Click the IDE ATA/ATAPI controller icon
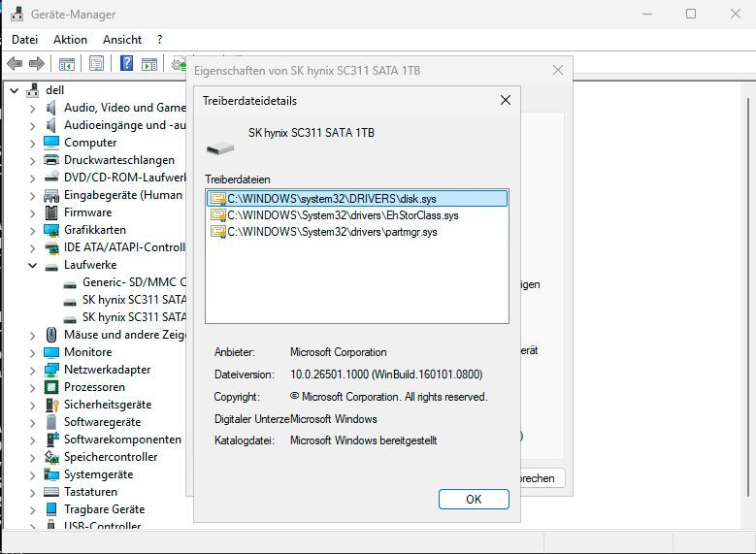The height and width of the screenshot is (554, 756). (51, 247)
